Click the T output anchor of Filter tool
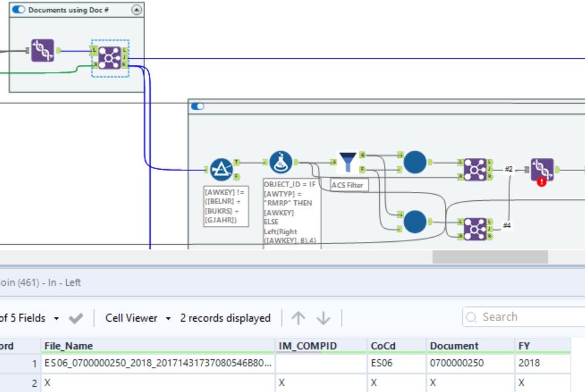 (237, 162)
